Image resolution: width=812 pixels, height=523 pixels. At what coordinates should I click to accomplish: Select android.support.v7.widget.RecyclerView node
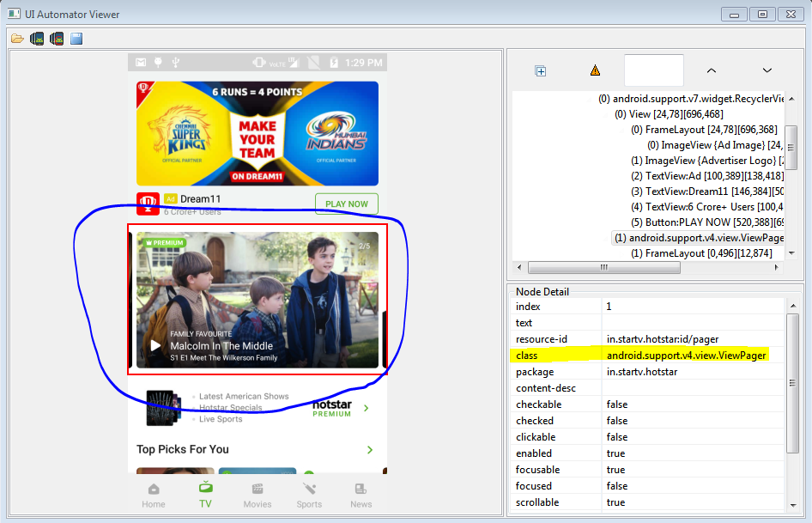click(691, 99)
